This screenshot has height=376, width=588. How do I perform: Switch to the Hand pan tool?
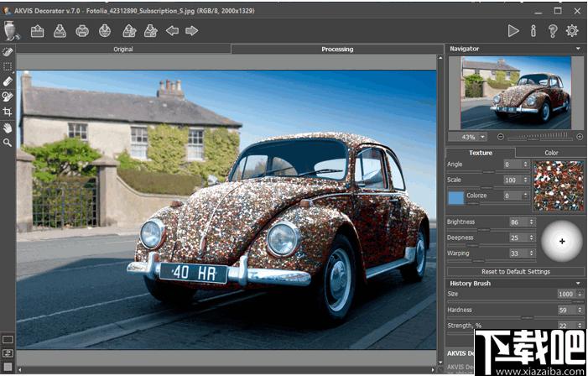(8, 128)
